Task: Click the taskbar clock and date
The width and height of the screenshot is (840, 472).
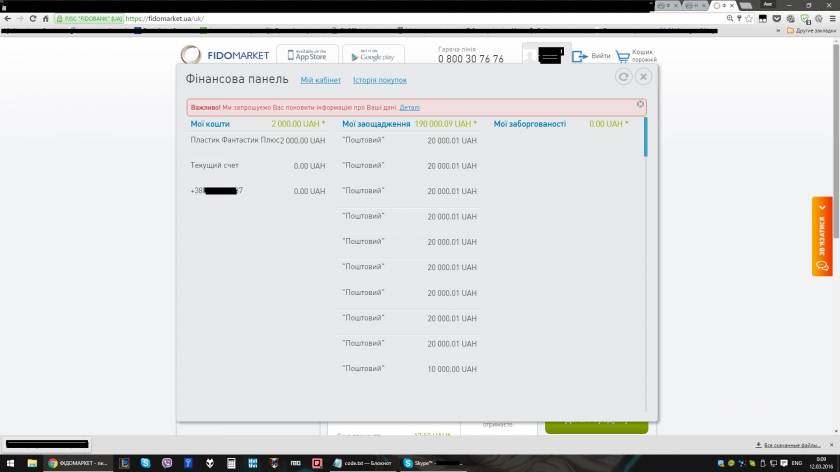Action: [821, 463]
